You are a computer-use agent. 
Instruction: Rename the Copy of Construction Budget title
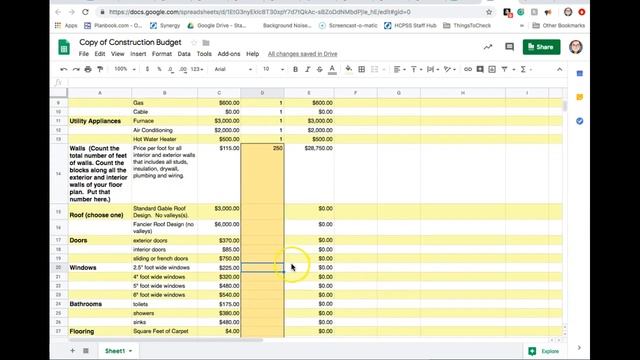coord(130,42)
